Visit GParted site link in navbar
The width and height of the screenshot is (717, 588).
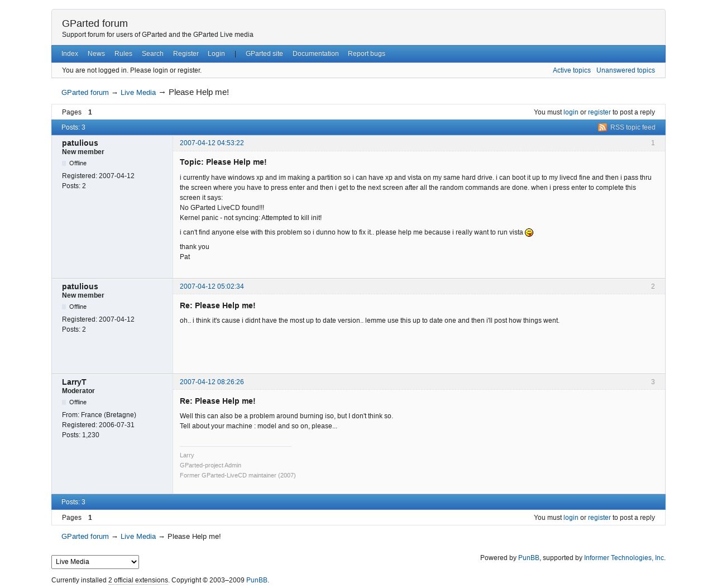click(x=264, y=54)
